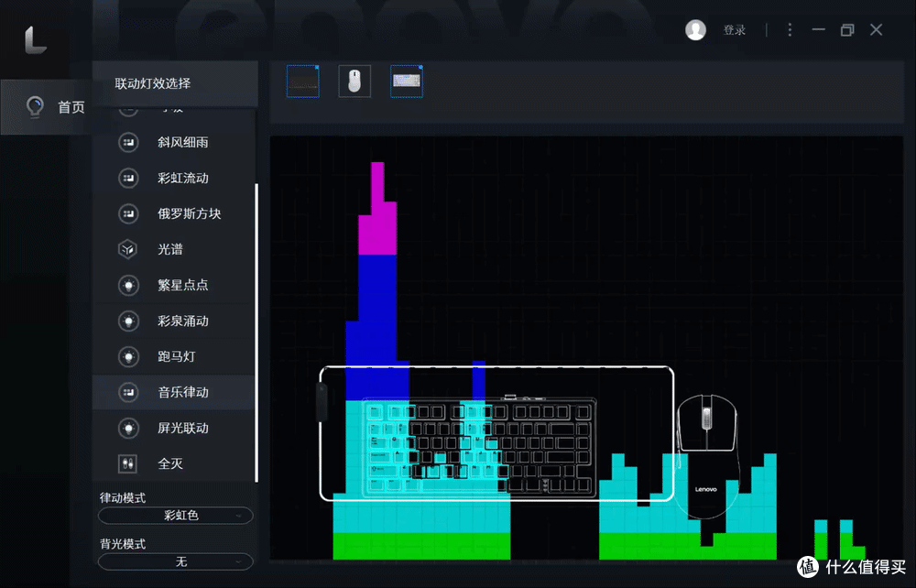Close the Lenovo lighting window
This screenshot has height=588, width=916.
click(x=876, y=30)
